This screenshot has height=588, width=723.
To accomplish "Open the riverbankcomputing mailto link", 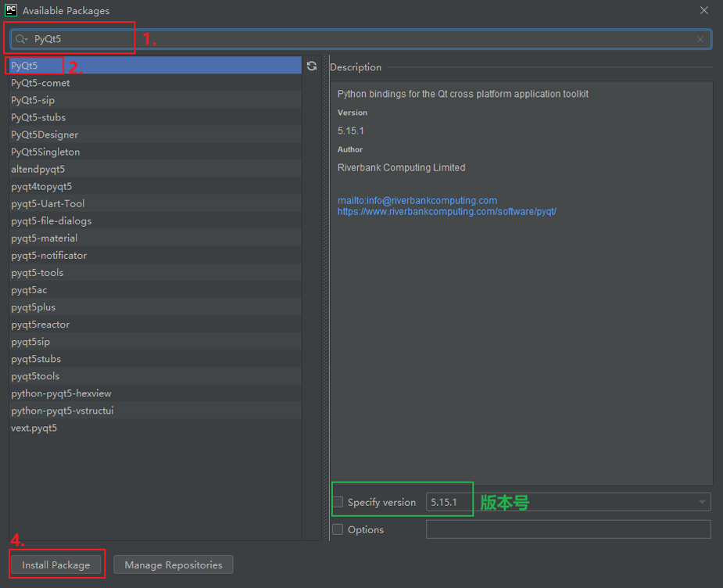I will (x=417, y=201).
